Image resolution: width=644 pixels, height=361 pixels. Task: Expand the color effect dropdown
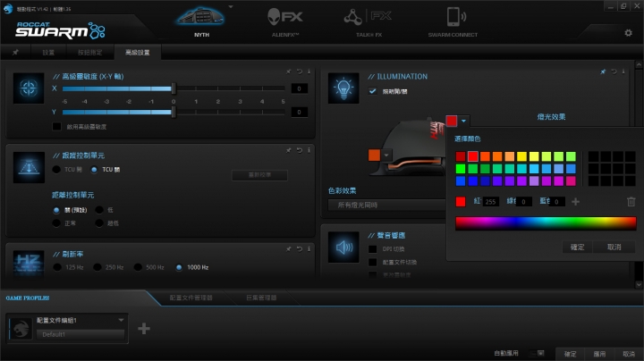(x=387, y=205)
